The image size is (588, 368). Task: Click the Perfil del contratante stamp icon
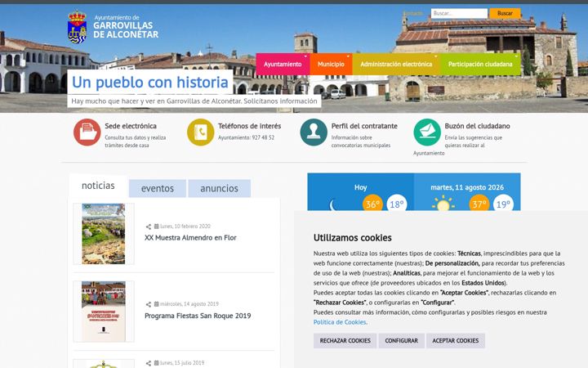(314, 132)
